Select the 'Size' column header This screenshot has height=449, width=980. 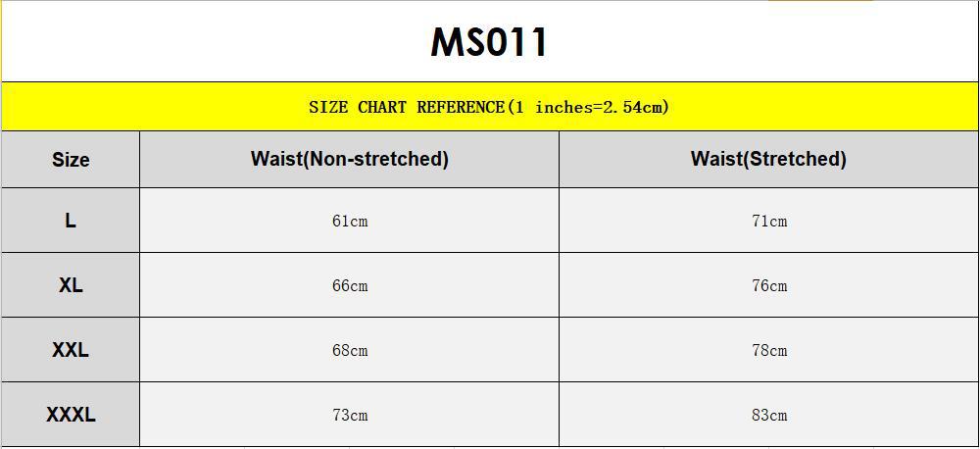[x=71, y=160]
